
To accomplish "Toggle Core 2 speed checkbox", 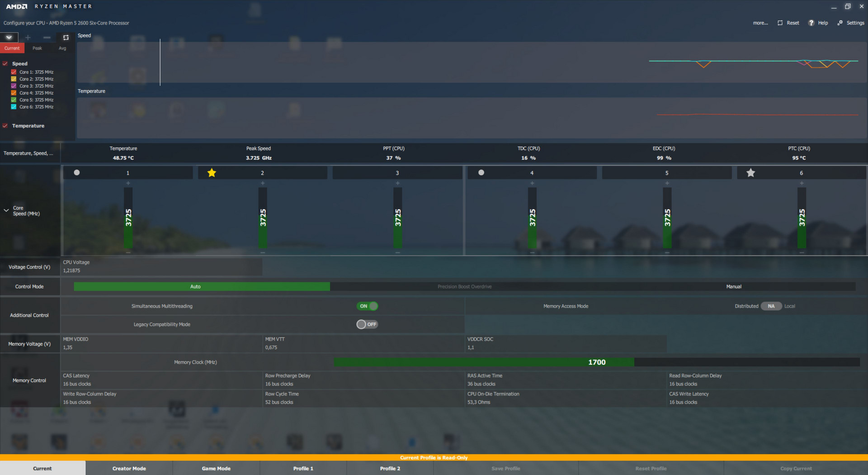I will [x=14, y=79].
